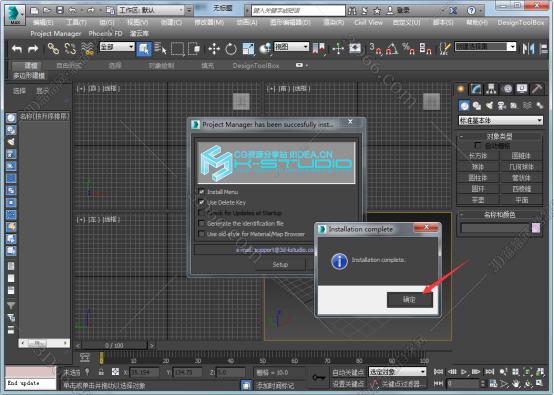The height and width of the screenshot is (395, 554).
Task: Enable Use old-style for Material/Map Browser
Action: [x=201, y=234]
